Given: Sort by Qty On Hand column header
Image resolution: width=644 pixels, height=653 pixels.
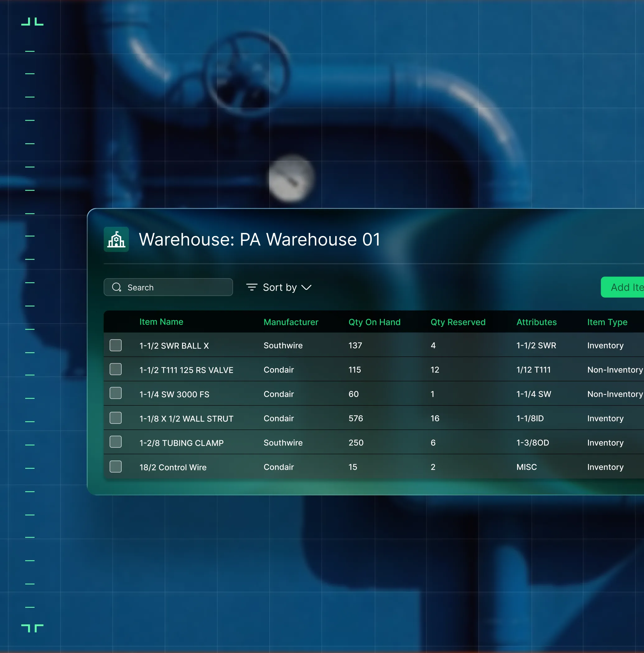Looking at the screenshot, I should (375, 322).
